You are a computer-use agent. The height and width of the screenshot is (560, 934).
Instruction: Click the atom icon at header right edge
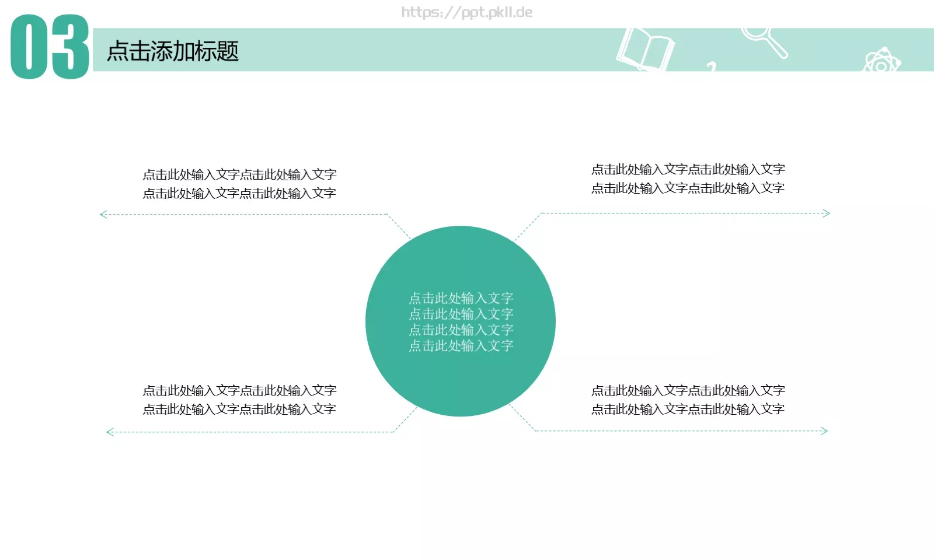pyautogui.click(x=881, y=61)
